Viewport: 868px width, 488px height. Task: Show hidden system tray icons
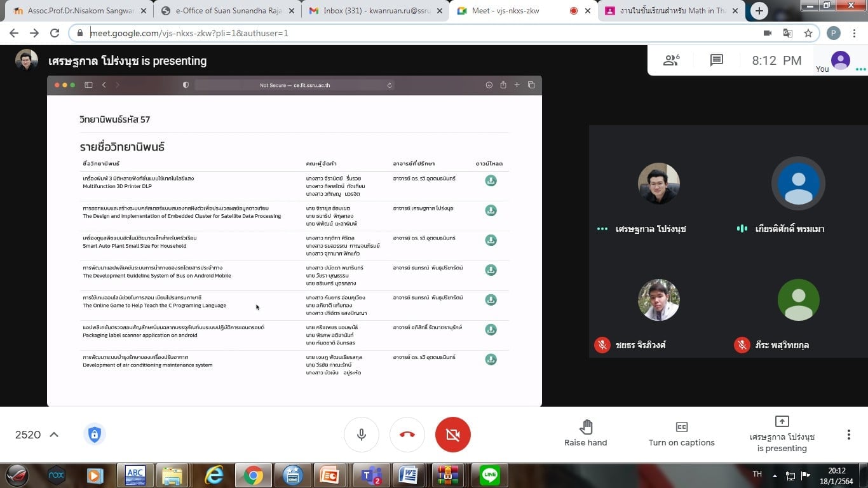click(x=774, y=475)
